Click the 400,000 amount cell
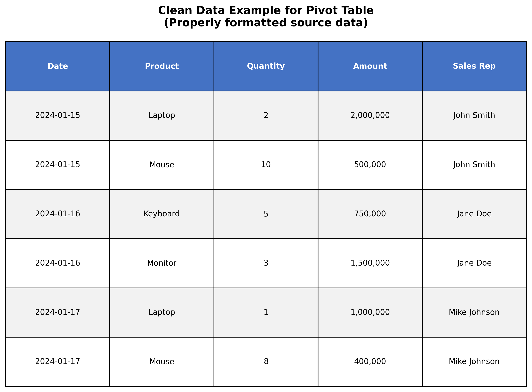Viewport: 532px width, 392px height. click(370, 362)
